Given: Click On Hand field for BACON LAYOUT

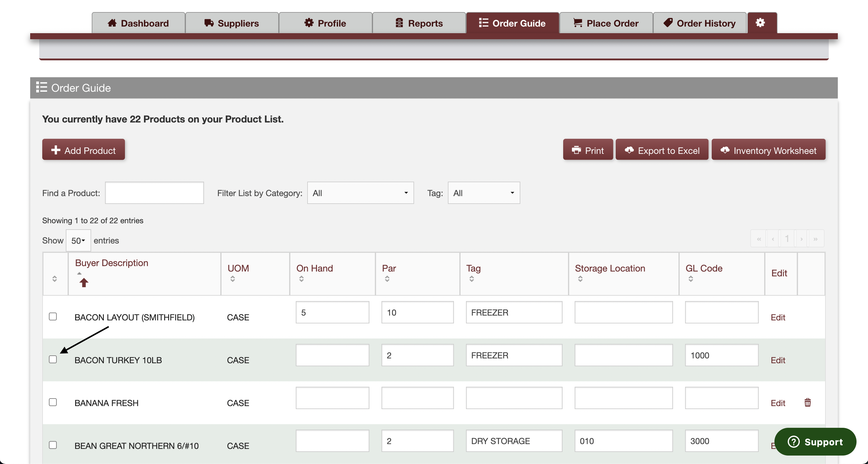Looking at the screenshot, I should (332, 312).
